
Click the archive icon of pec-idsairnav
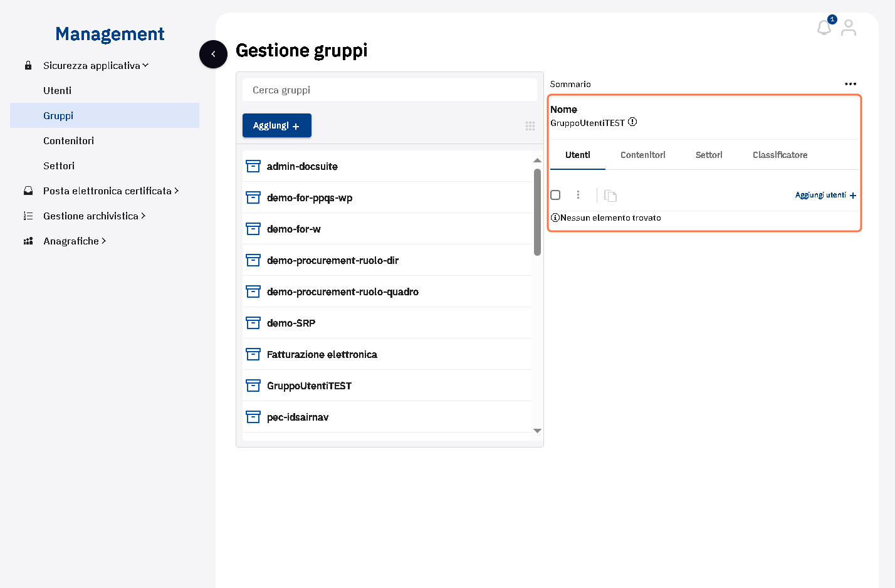pyautogui.click(x=253, y=417)
